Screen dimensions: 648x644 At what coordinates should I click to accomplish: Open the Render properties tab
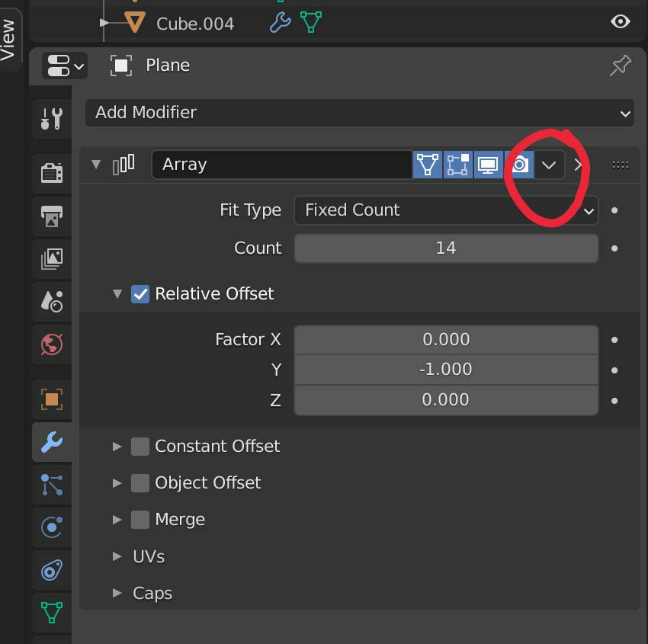[52, 173]
